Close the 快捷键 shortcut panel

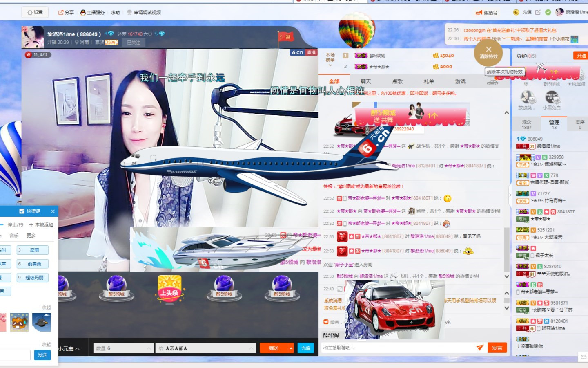pos(53,211)
